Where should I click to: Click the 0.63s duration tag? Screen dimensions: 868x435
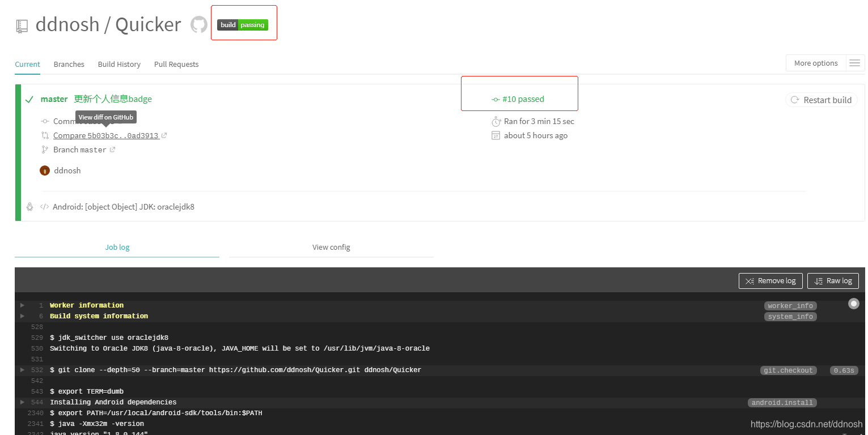[843, 370]
